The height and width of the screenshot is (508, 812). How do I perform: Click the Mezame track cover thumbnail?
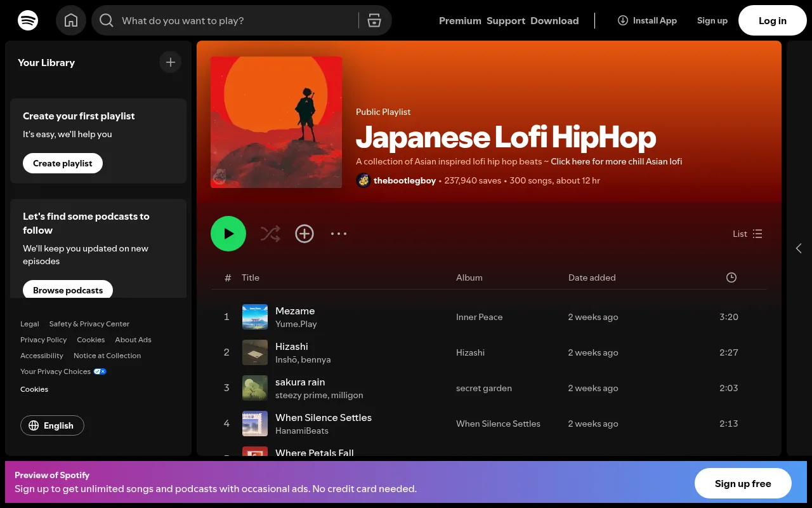click(x=255, y=317)
